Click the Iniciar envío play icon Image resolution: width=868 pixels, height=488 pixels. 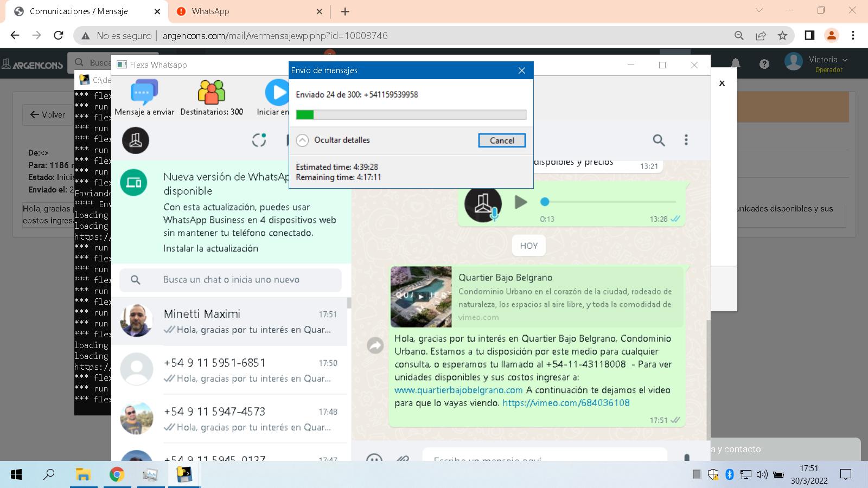click(x=277, y=92)
